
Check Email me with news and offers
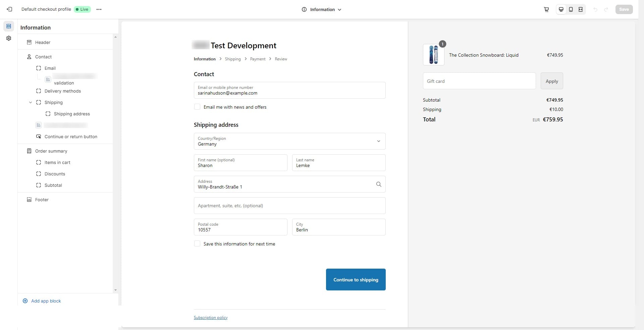point(197,107)
